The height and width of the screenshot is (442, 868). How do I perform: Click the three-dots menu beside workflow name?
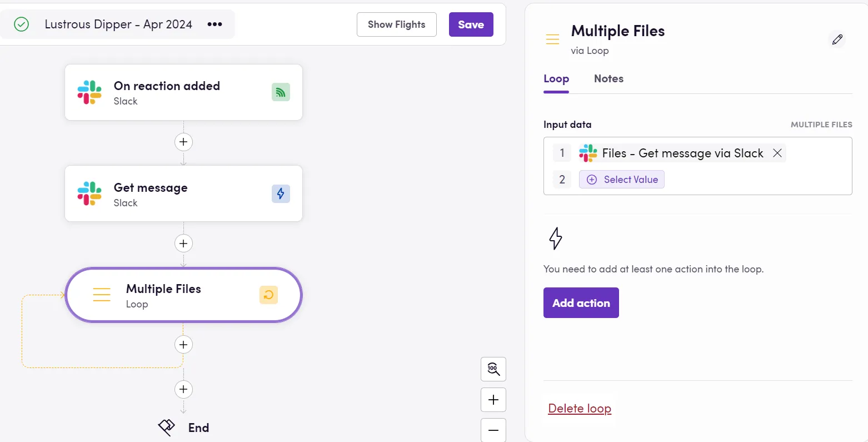coord(214,24)
